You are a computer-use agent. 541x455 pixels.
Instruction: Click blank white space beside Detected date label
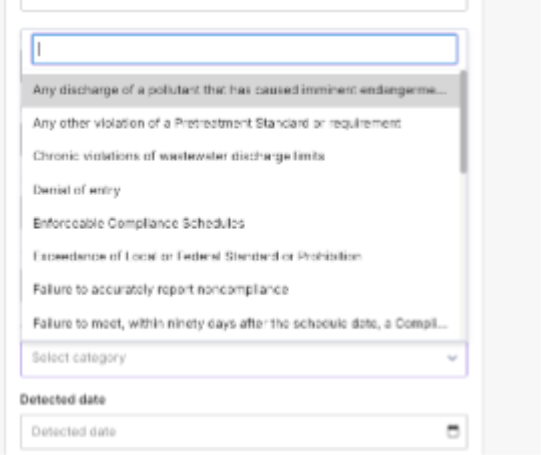[286, 399]
